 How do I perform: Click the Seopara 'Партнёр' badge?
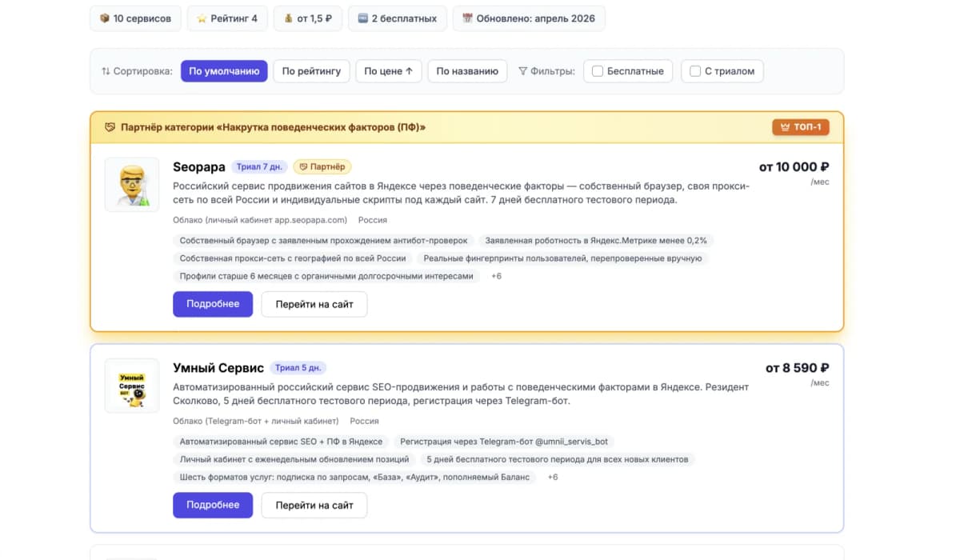(322, 167)
